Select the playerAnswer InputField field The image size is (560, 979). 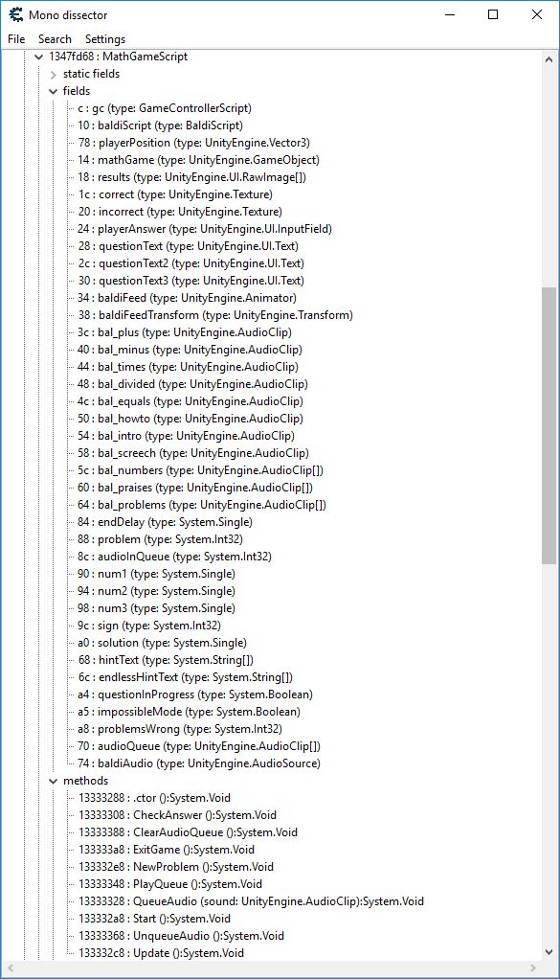pos(205,229)
